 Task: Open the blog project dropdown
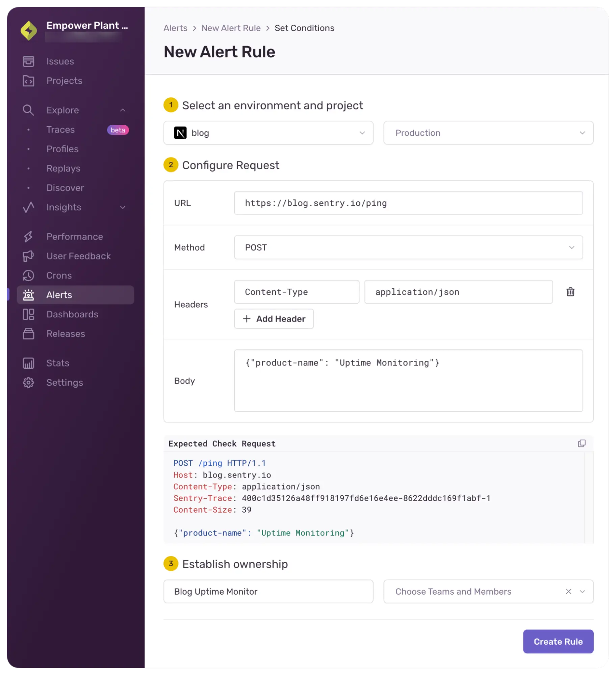pos(268,133)
